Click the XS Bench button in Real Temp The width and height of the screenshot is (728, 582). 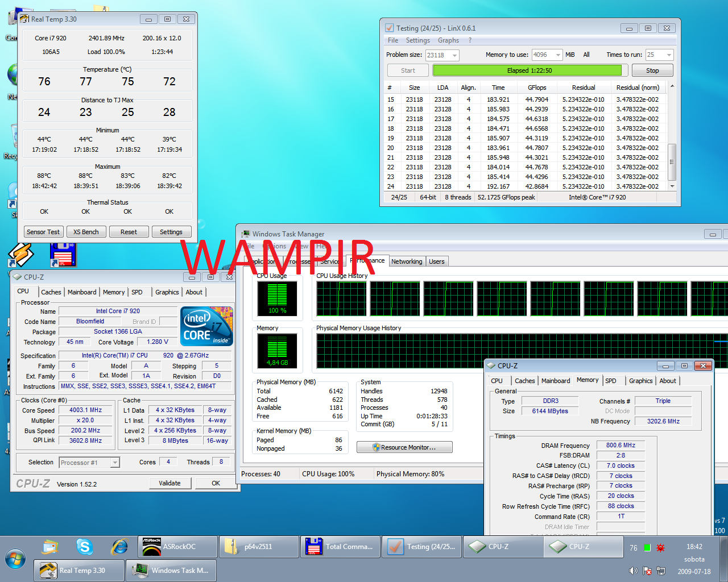(86, 232)
